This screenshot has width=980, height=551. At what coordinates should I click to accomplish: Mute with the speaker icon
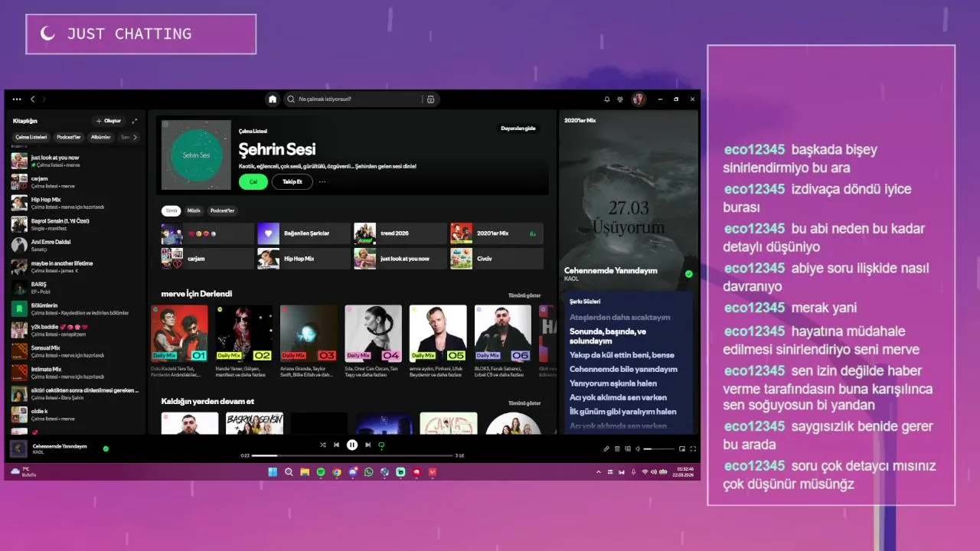coord(639,448)
